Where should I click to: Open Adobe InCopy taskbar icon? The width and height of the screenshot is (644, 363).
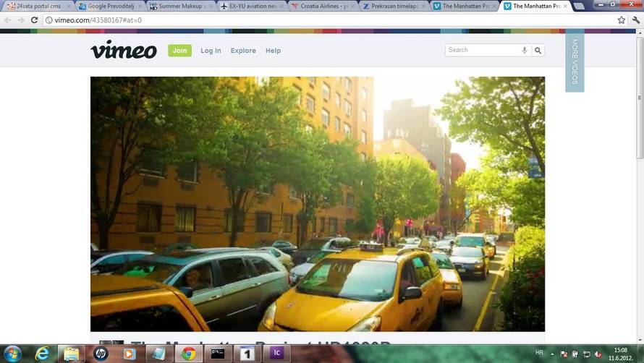click(x=277, y=353)
